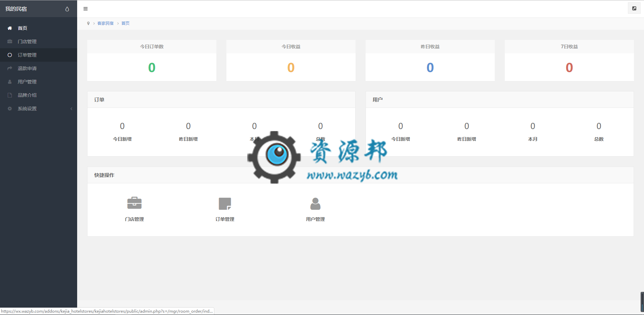This screenshot has height=315, width=644.
Task: Toggle the sidebar with the hamburger icon
Action: (86, 9)
